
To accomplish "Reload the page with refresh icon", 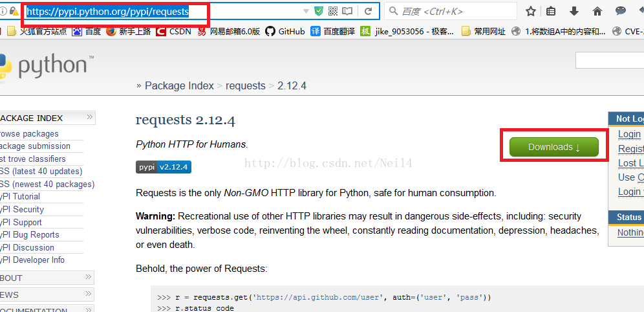I will (369, 12).
